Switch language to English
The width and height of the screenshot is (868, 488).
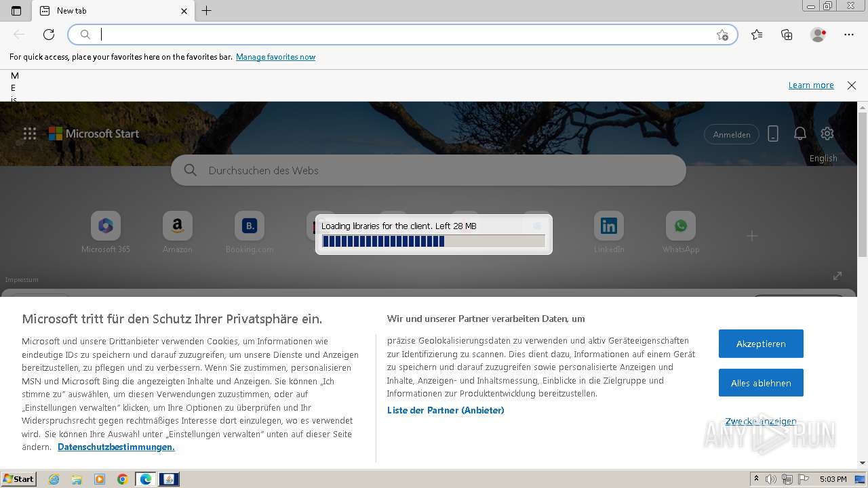823,159
